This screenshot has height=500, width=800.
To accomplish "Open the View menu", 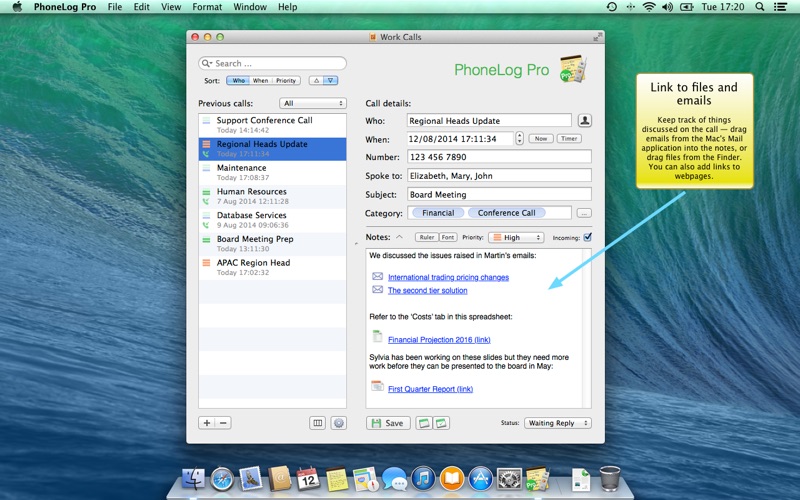I will tap(171, 7).
